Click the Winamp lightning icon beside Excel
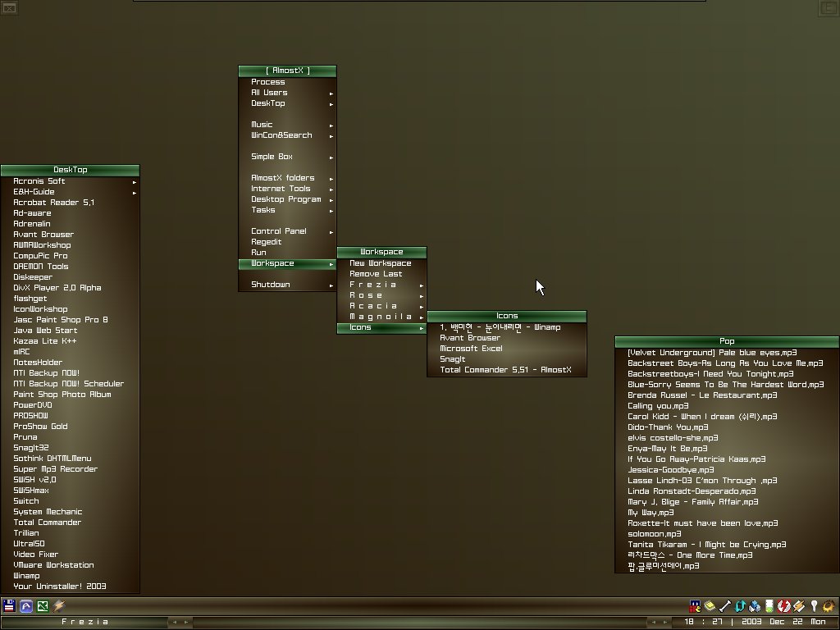This screenshot has width=840, height=630. (x=59, y=606)
